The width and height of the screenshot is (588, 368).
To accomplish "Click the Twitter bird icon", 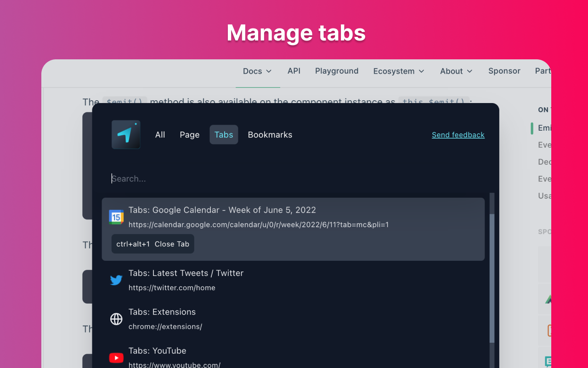I will [x=116, y=280].
